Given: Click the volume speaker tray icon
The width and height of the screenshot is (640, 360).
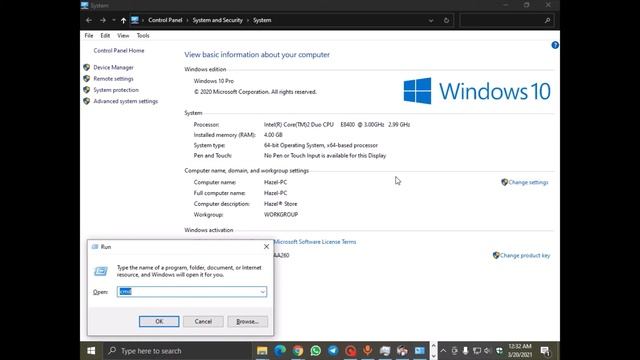Looking at the screenshot, I should [487, 351].
